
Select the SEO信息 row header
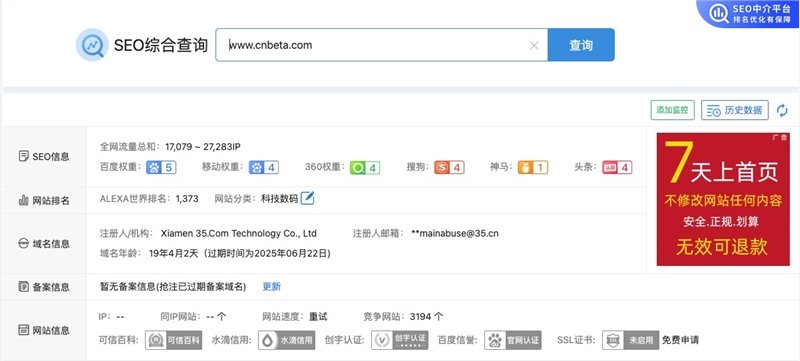pos(44,157)
